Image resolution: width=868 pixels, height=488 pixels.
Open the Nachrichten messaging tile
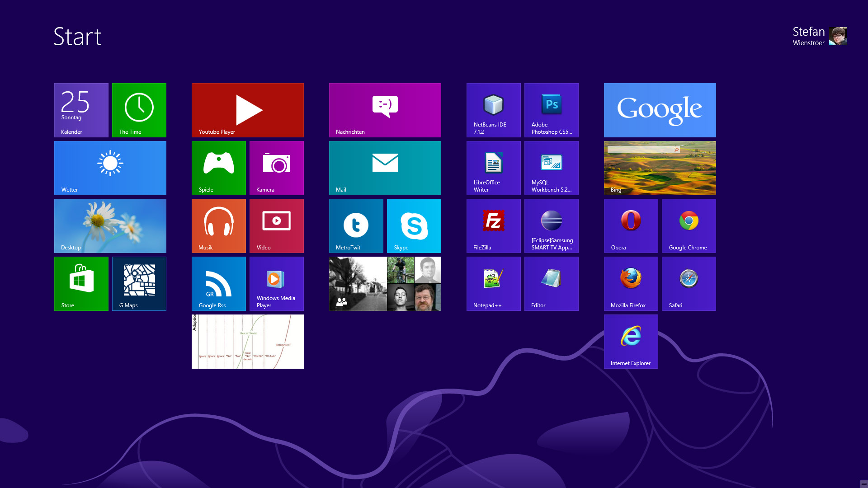385,110
